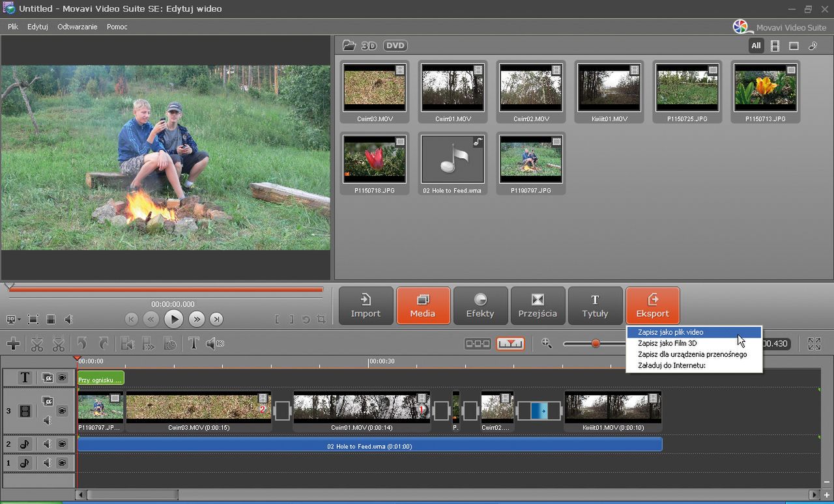The width and height of the screenshot is (834, 504).
Task: Click the plus add track icon
Action: coord(13,344)
